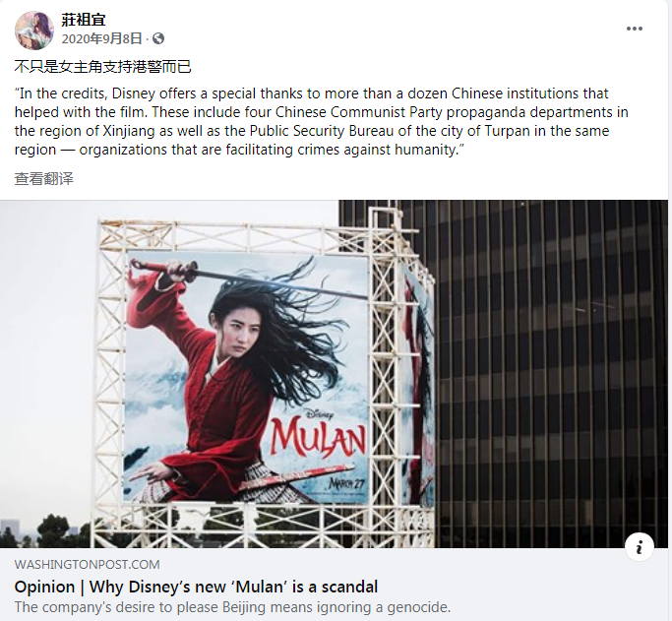This screenshot has width=672, height=621.
Task: Open 莊祖宜's profile picture avatar
Action: tap(33, 30)
